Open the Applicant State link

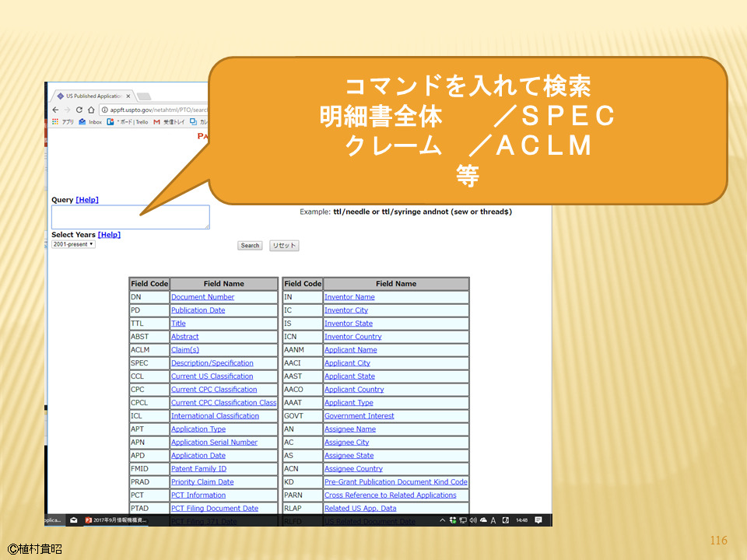[x=349, y=376]
